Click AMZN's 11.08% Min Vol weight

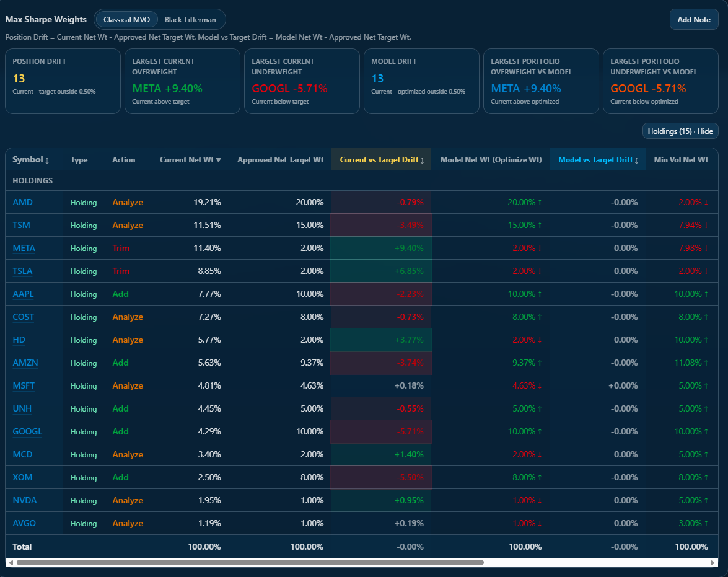click(x=691, y=363)
